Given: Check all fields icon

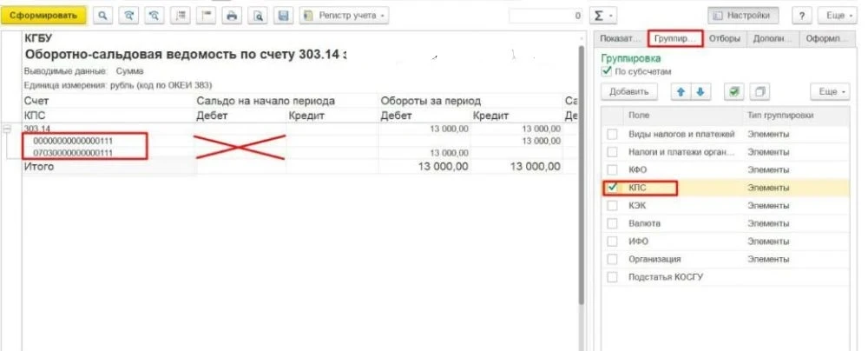Looking at the screenshot, I should click(x=734, y=92).
